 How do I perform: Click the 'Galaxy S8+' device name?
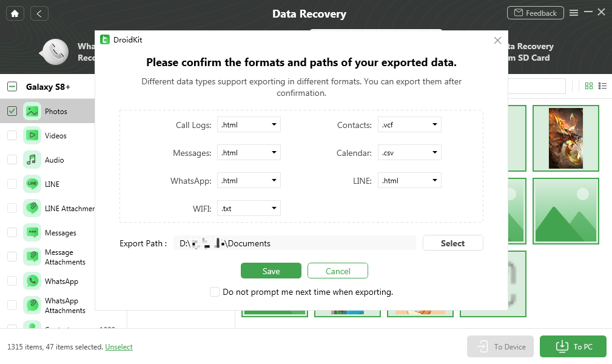(x=48, y=87)
